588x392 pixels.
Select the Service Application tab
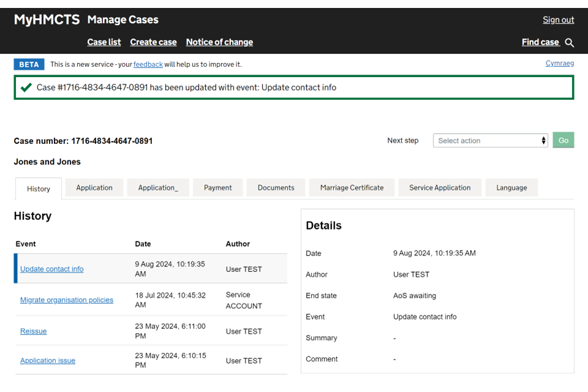coord(440,188)
